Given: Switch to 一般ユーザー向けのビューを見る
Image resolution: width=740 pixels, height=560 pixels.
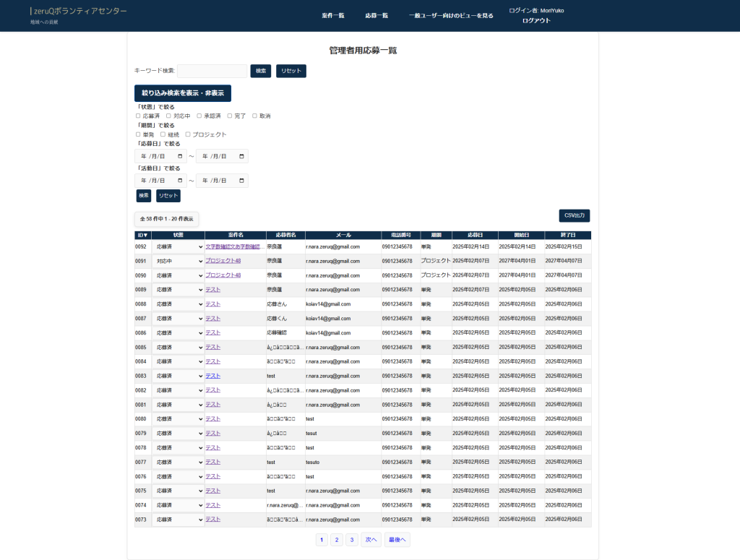Looking at the screenshot, I should [451, 15].
